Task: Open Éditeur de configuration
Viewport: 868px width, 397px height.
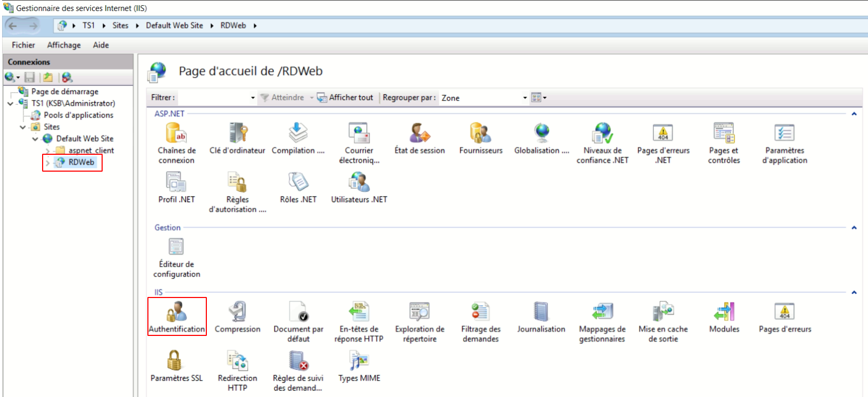Action: 176,255
